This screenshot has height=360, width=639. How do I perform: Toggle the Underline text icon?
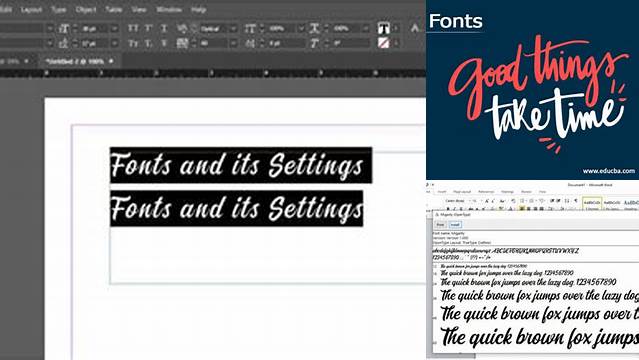164,28
